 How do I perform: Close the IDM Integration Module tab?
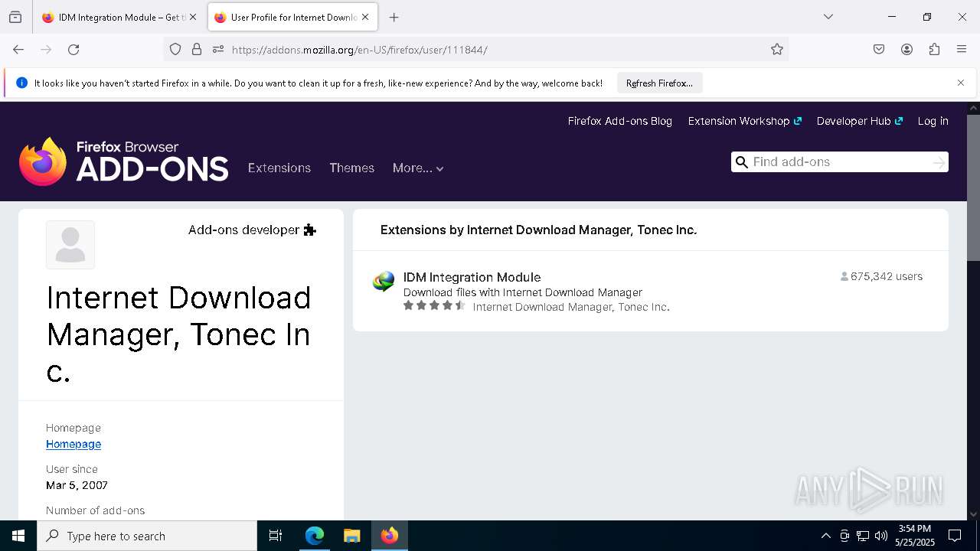click(193, 17)
